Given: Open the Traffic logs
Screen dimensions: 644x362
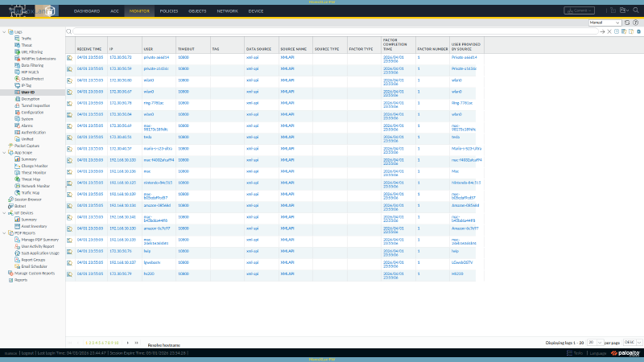Looking at the screenshot, I should (27, 39).
